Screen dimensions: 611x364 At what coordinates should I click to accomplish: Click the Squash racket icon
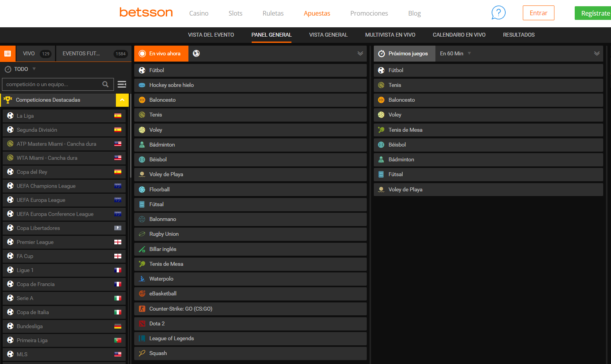tap(142, 353)
